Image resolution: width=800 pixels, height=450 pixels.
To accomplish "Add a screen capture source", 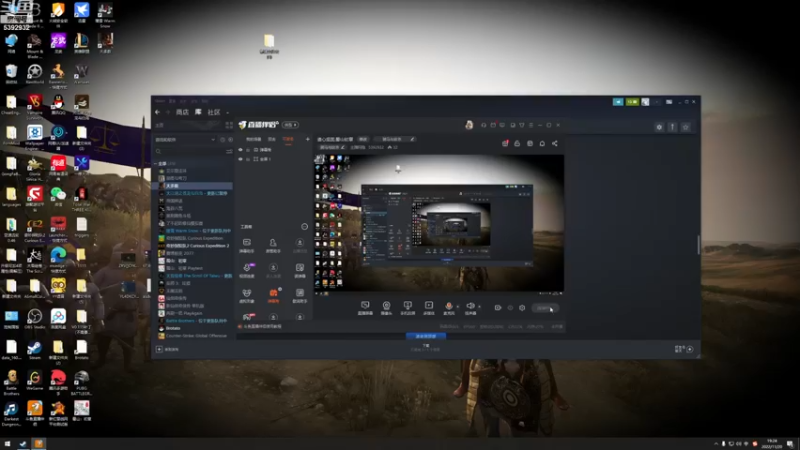I will click(x=365, y=308).
